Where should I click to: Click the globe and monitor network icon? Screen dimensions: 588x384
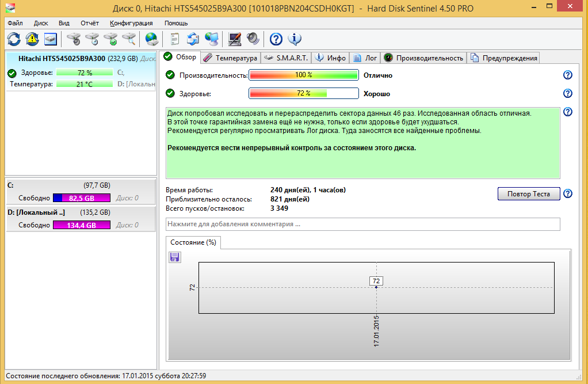(212, 39)
